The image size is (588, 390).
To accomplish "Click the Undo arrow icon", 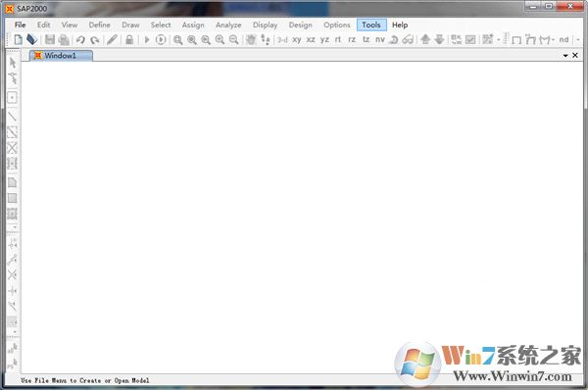I will (x=80, y=39).
